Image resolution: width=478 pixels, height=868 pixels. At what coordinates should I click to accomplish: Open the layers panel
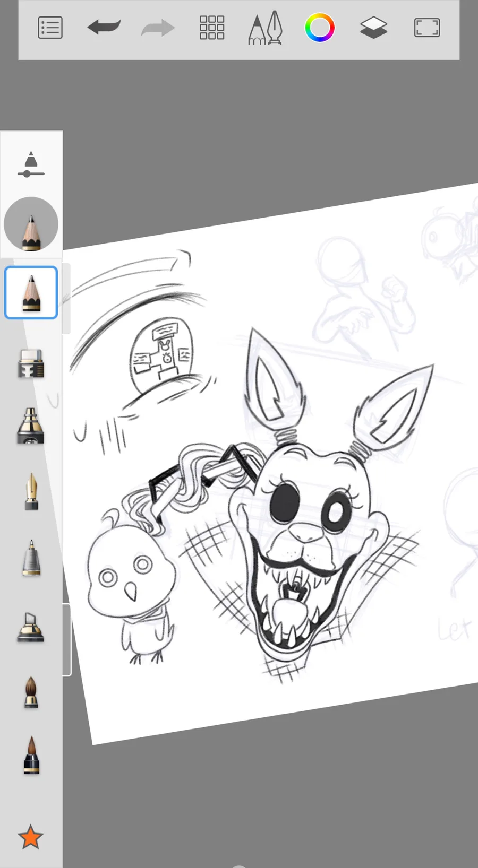(373, 28)
